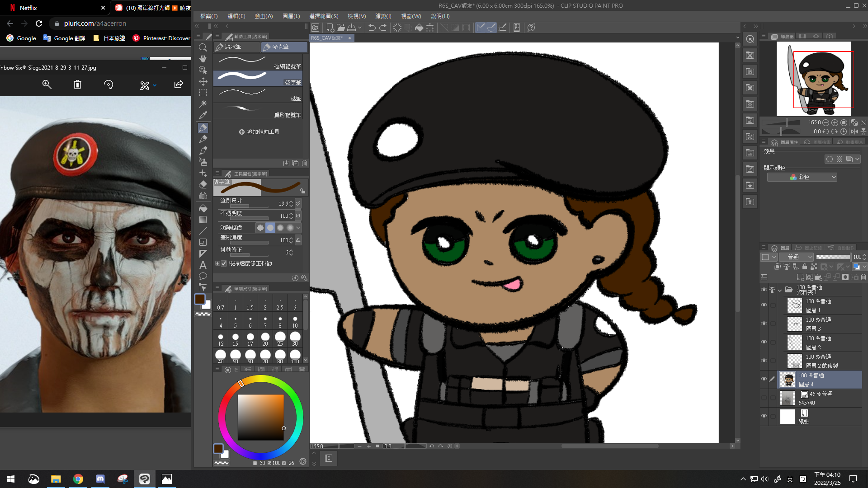Open the 檔案(F) menu
Image resolution: width=868 pixels, height=488 pixels.
click(209, 16)
